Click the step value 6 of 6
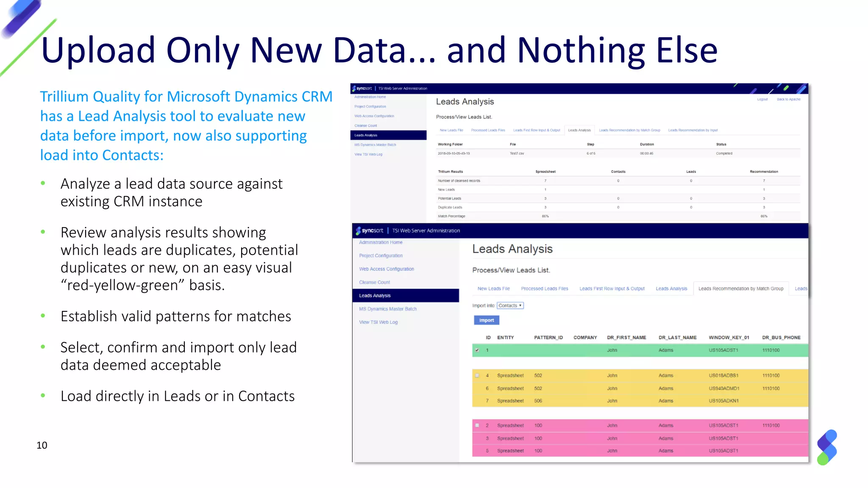 (591, 153)
